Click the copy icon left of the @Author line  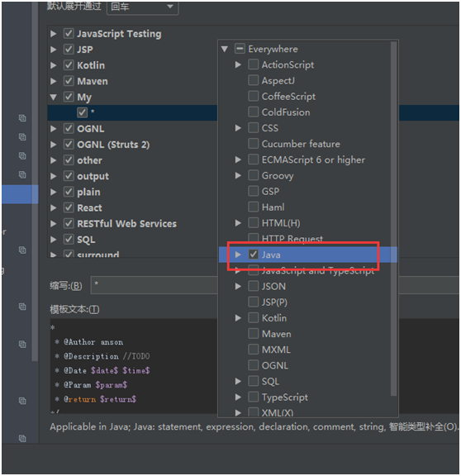point(22,345)
